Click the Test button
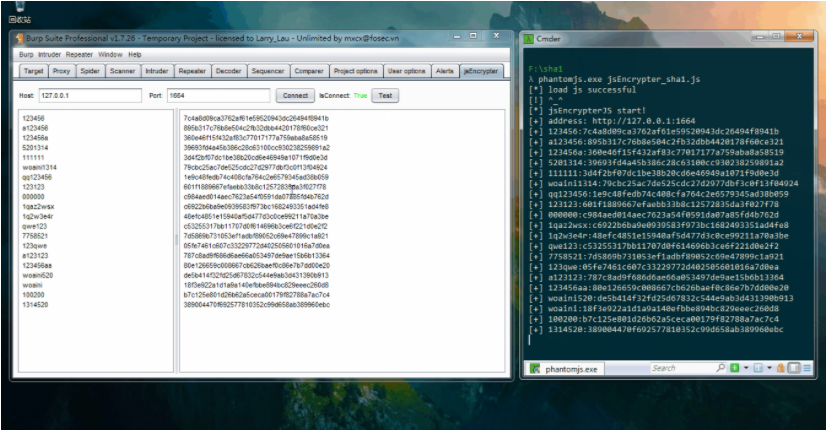This screenshot has height=430, width=826. [385, 95]
